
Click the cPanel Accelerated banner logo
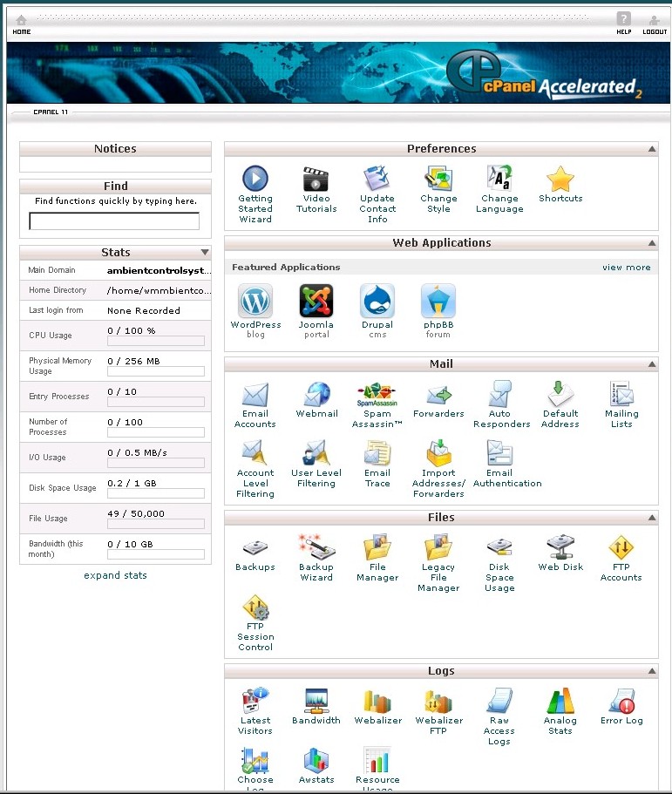546,75
